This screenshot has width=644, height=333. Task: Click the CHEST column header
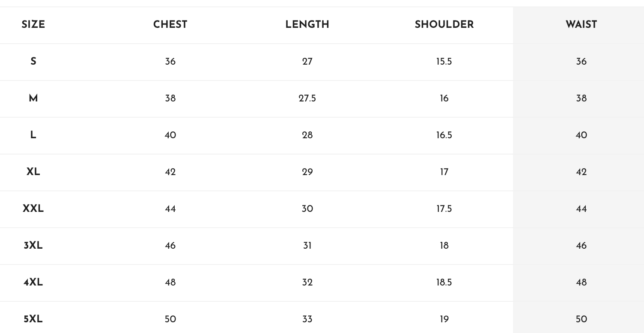click(x=170, y=25)
